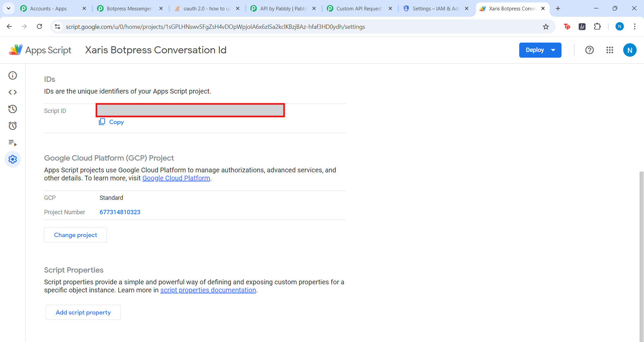Open the Tp browser extension
Screen dimensions: 644x342
[567, 26]
